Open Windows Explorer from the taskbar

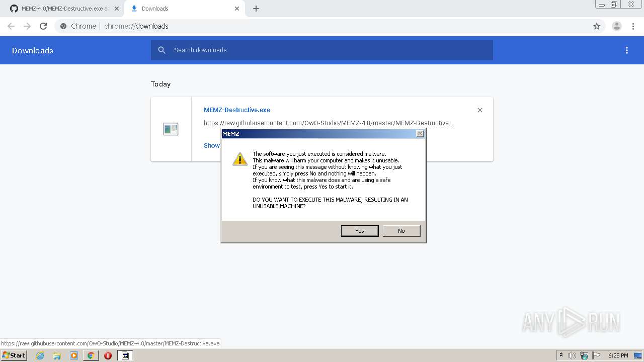pos(57,355)
